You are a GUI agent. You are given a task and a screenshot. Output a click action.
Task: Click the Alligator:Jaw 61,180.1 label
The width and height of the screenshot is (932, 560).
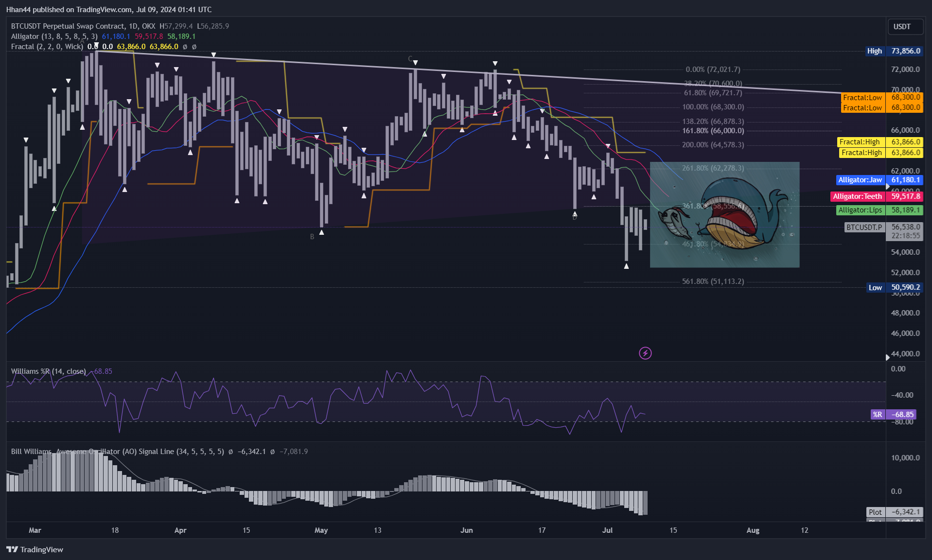[879, 180]
